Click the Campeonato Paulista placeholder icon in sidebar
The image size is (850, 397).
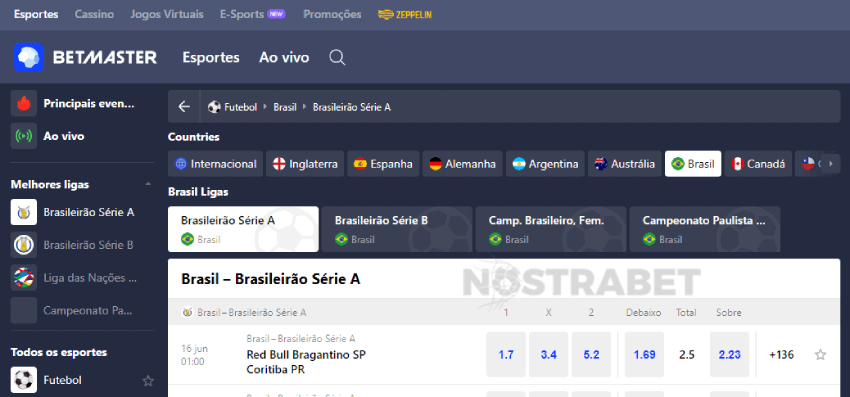[x=24, y=311]
